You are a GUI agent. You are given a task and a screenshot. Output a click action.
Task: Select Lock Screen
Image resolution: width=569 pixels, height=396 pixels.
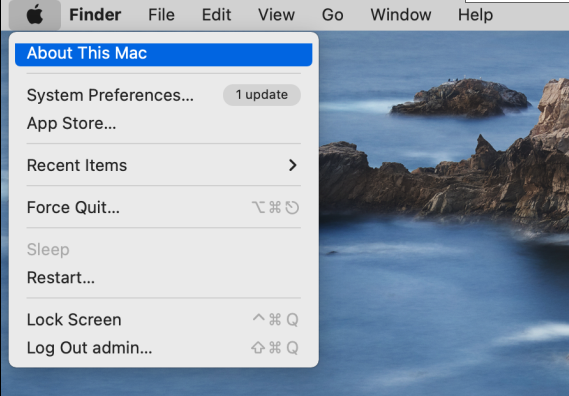(x=164, y=319)
